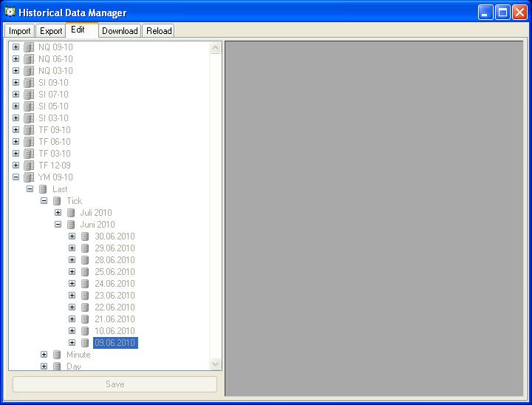The image size is (532, 405).
Task: Click the Save button
Action: tap(115, 384)
